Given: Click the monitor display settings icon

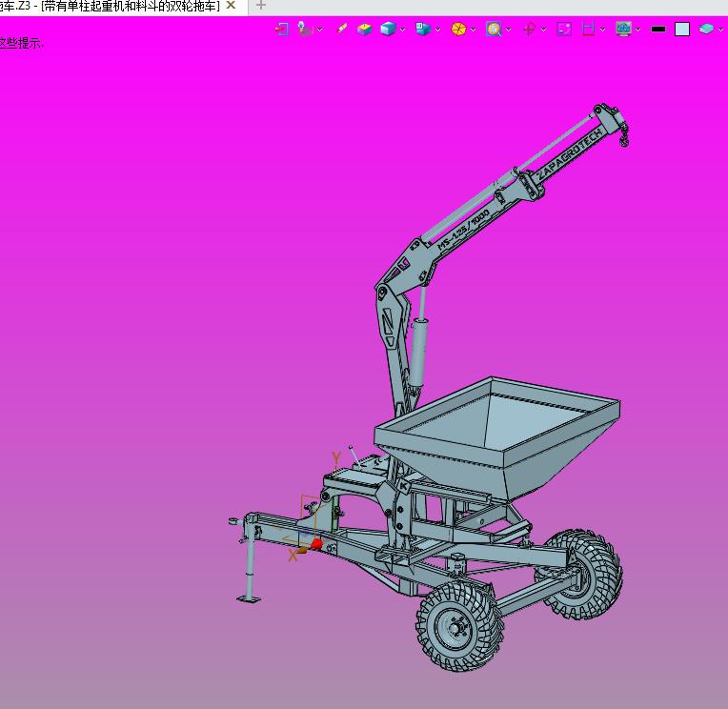Looking at the screenshot, I should point(623,29).
